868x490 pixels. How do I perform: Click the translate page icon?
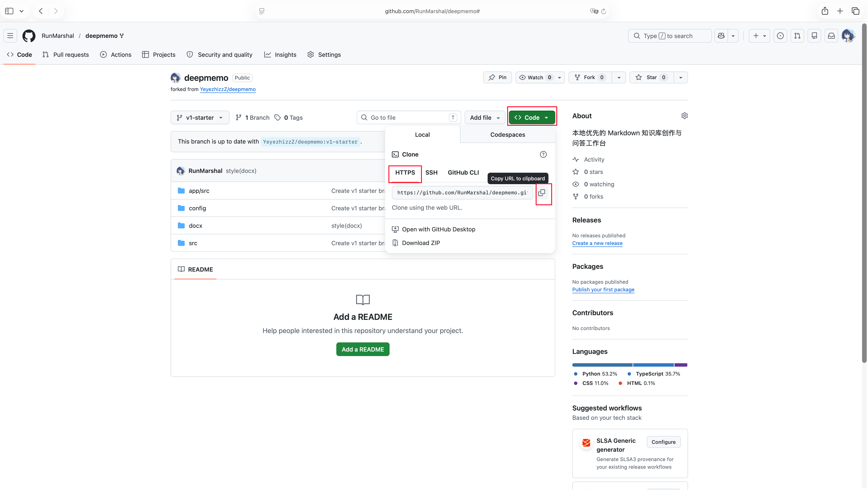[594, 11]
